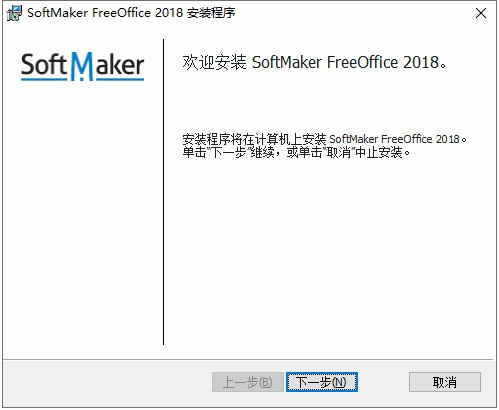Click the window title "SoftMaker FreeOffice 2018 安装程序"
The image size is (499, 410).
point(131,13)
